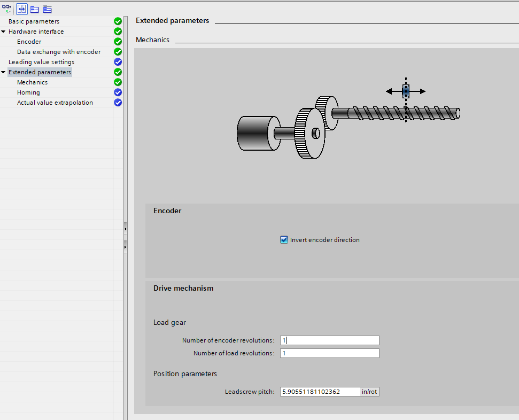This screenshot has width=519, height=420.
Task: Click blue status checkmark beside Homing
Action: pos(118,92)
